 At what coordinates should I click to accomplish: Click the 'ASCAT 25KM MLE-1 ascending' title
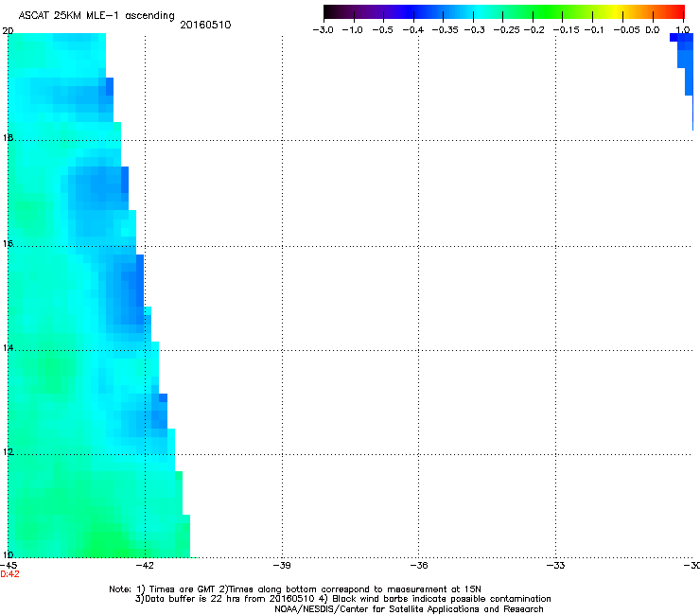point(96,16)
